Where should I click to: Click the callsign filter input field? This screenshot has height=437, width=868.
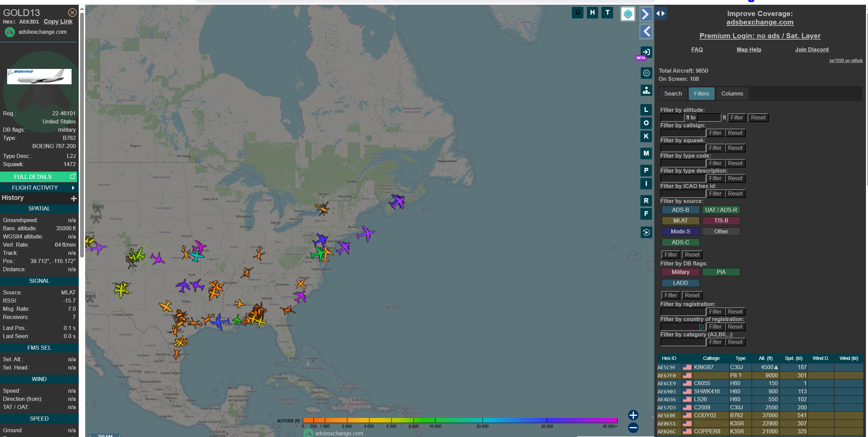(683, 133)
